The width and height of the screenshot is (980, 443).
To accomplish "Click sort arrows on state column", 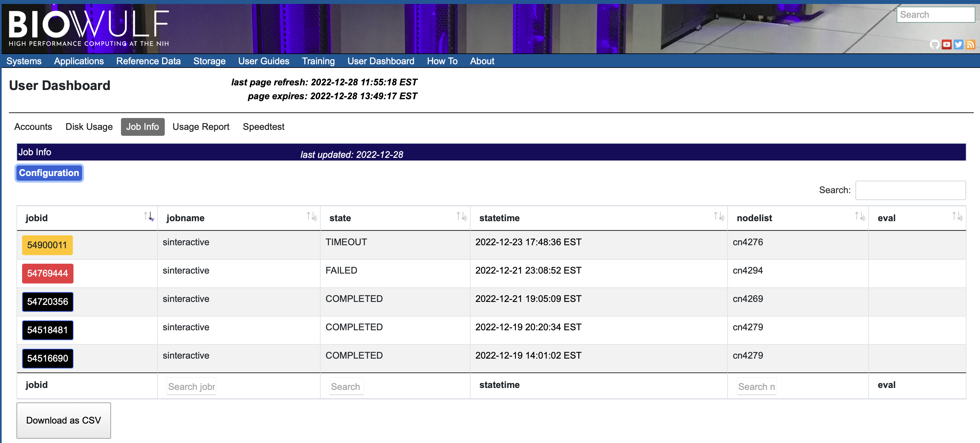I will click(461, 217).
